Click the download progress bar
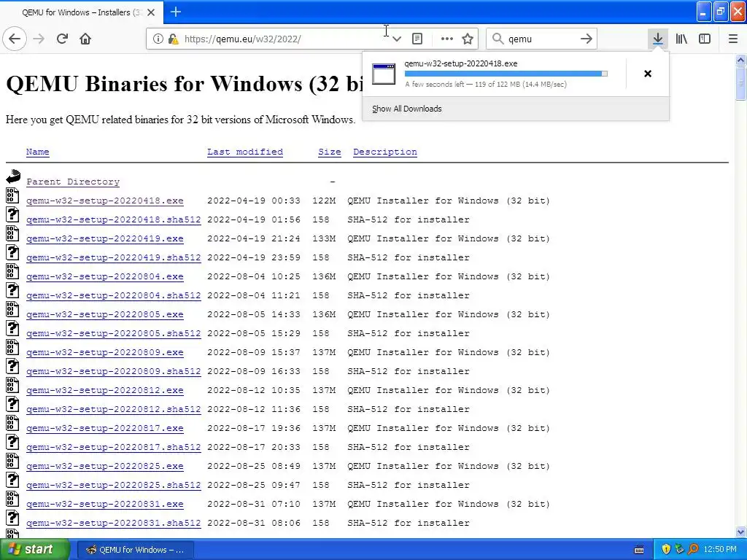Screen dimensions: 747x560 (x=506, y=74)
